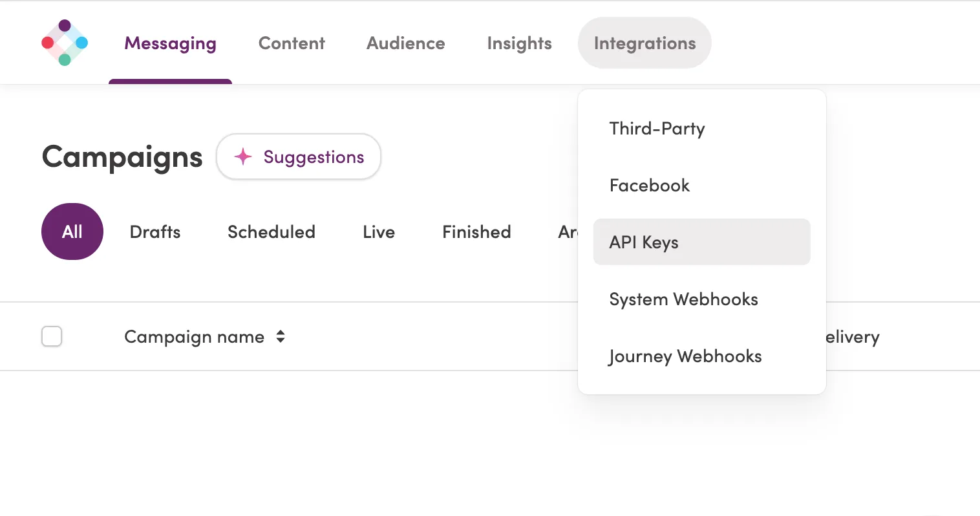The height and width of the screenshot is (516, 980).
Task: Choose Facebook in the dropdown
Action: tap(650, 186)
